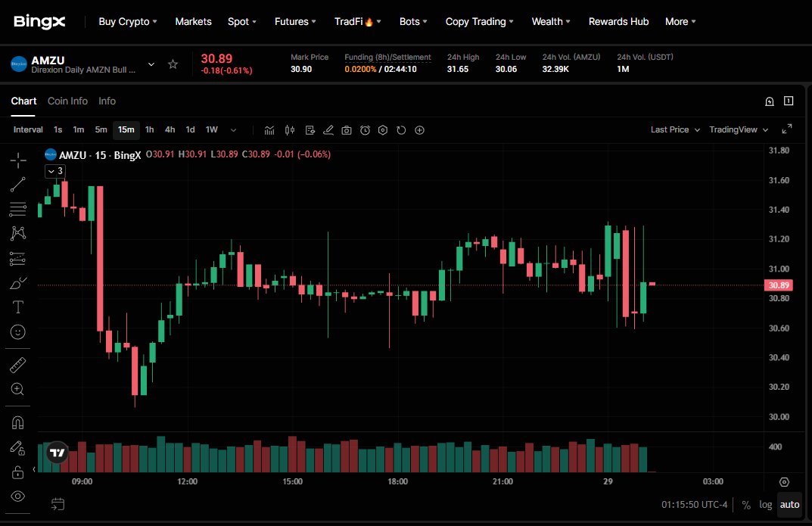812x526 pixels.
Task: Expand the Buy Crypto menu
Action: pos(128,22)
